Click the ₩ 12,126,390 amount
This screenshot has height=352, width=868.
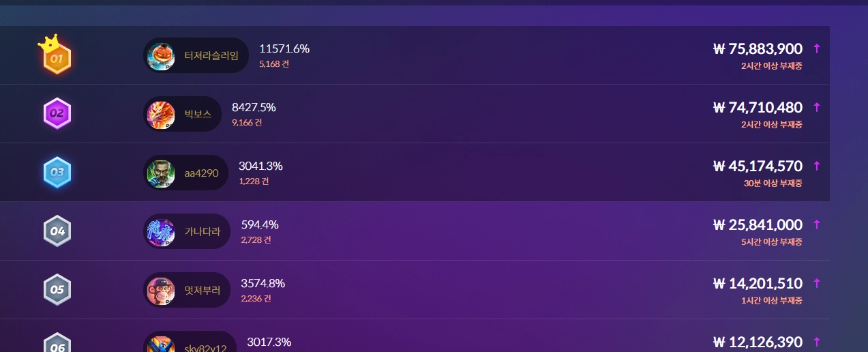758,342
